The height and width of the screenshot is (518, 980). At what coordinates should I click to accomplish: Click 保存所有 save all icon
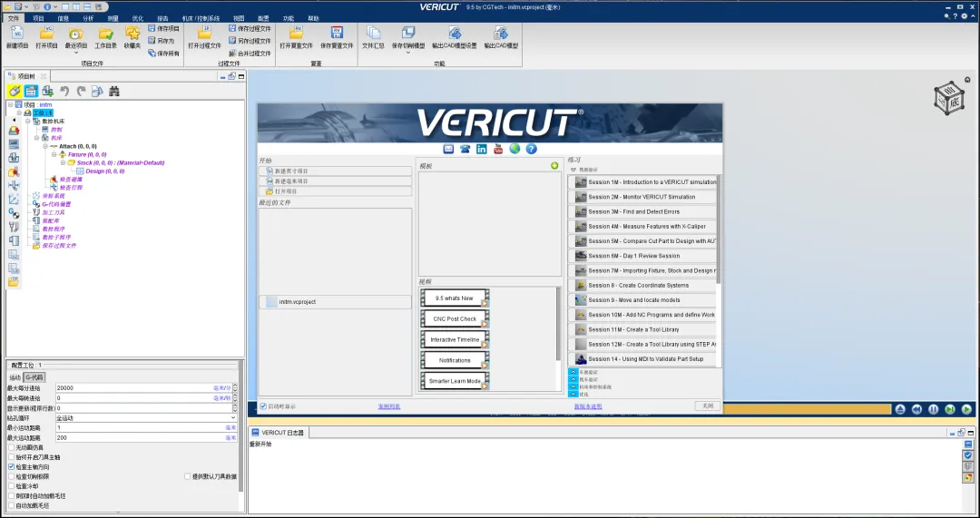click(163, 54)
